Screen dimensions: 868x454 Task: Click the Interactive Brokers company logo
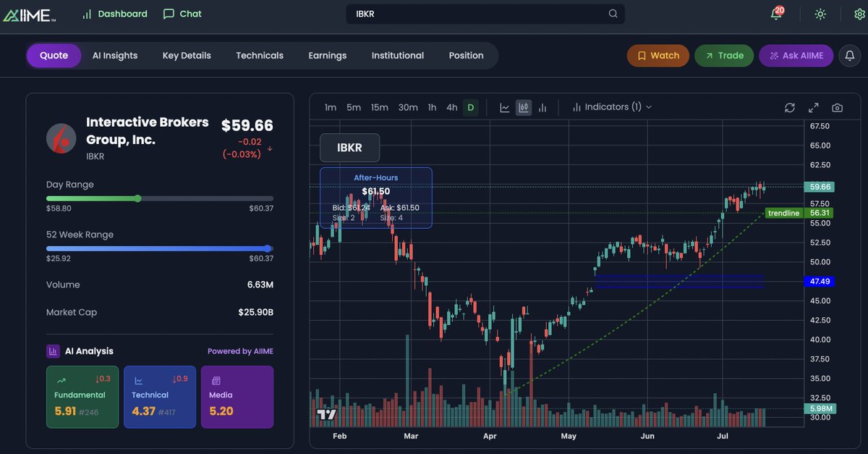pos(61,138)
